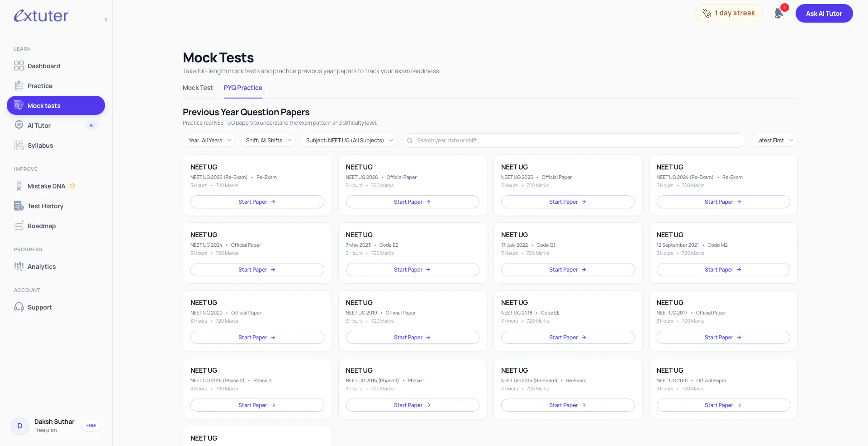Viewport: 868px width, 446px height.
Task: Start the 17 July 2022 Code Q1 paper
Action: (568, 270)
